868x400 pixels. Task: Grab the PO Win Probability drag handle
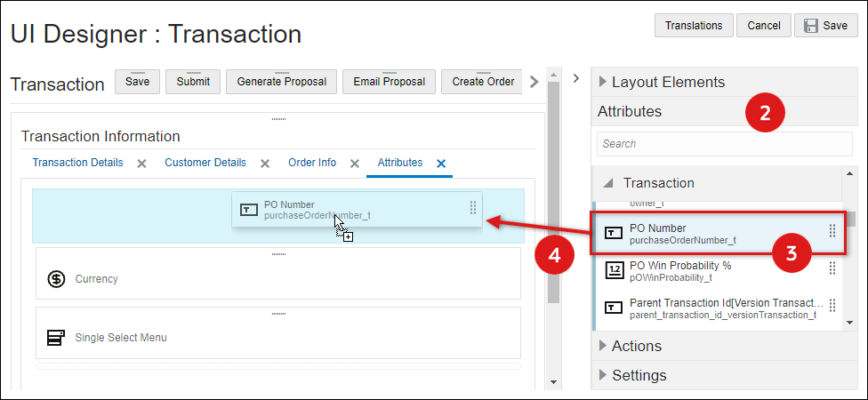pos(832,268)
